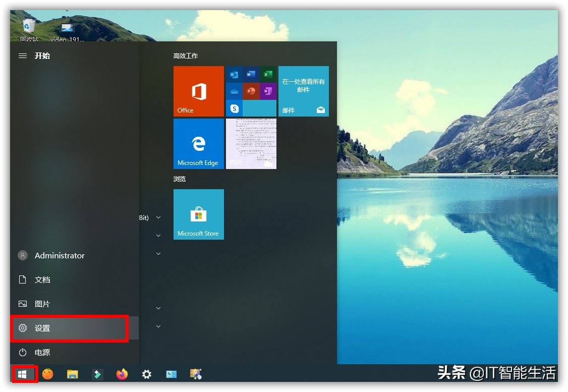Open the Mail (邮件) tile
Screen dimensions: 568x392
coord(303,91)
